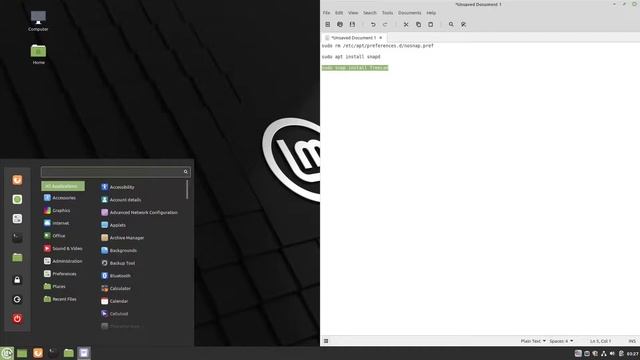This screenshot has height=360, width=640.
Task: Click the Redo toolbar icon
Action: [x=385, y=24]
